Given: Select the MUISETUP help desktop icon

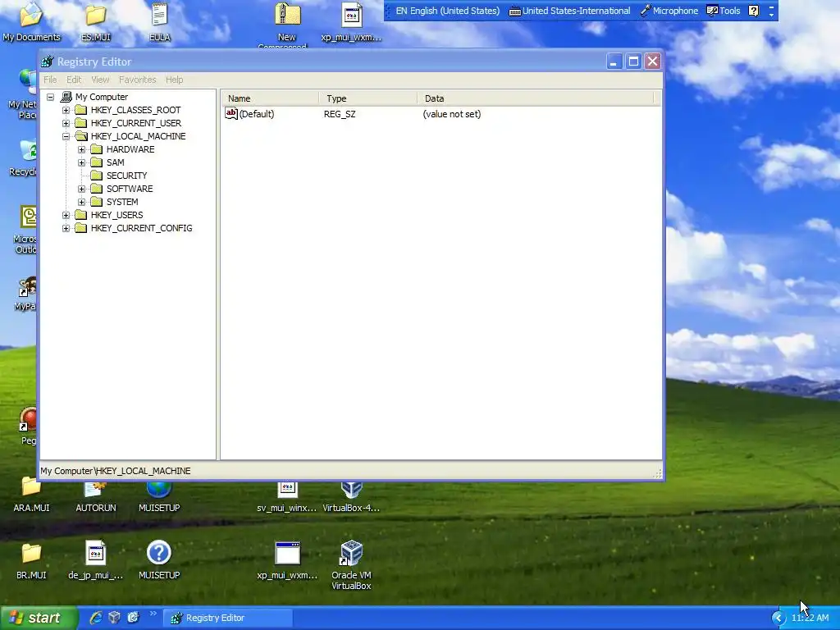Looking at the screenshot, I should [159, 560].
